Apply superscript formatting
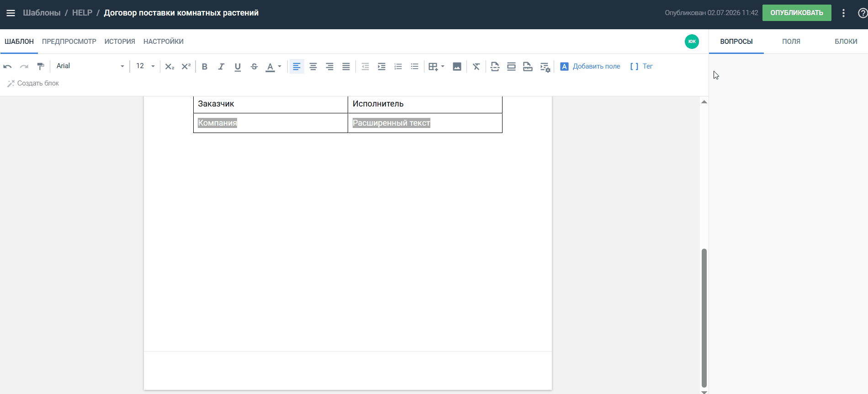The width and height of the screenshot is (868, 394). click(x=186, y=67)
